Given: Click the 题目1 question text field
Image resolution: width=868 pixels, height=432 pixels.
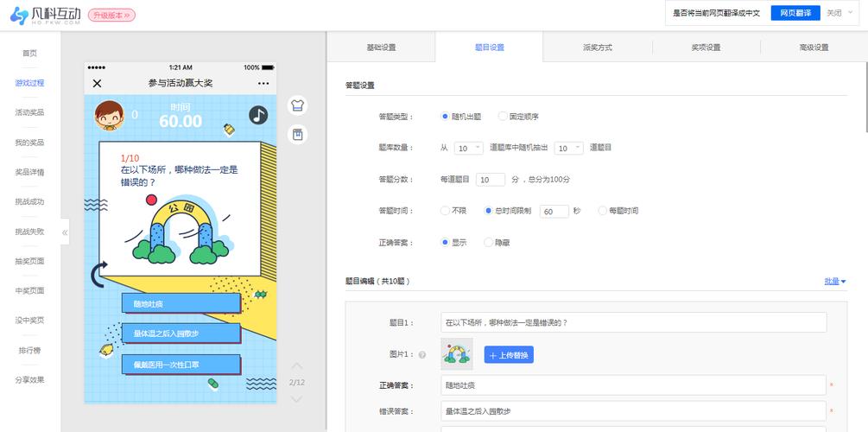Looking at the screenshot, I should click(633, 322).
